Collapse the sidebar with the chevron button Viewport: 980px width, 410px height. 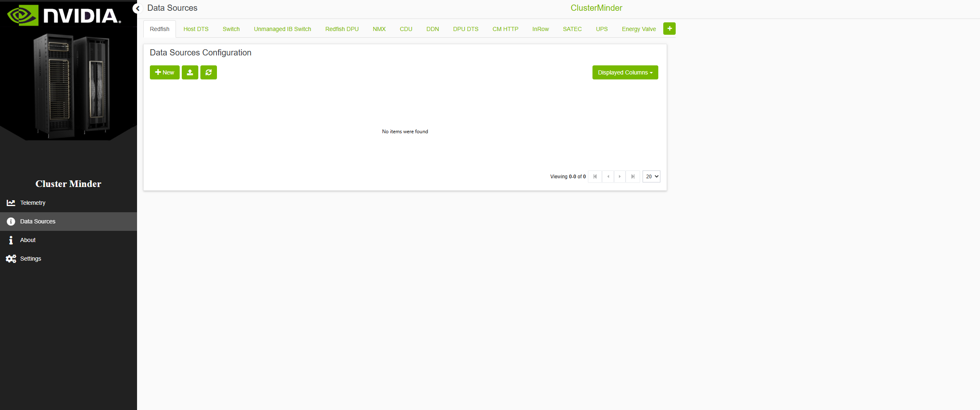point(137,8)
